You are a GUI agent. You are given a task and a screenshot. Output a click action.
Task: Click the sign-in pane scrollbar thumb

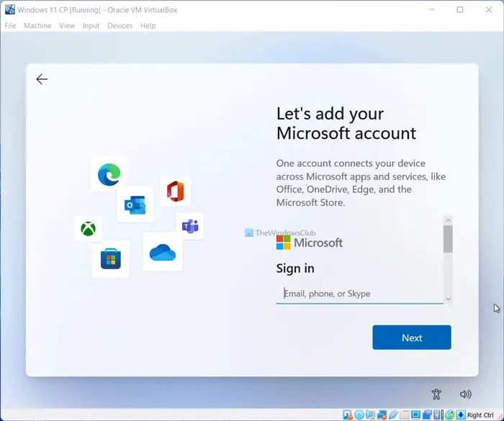pos(448,239)
